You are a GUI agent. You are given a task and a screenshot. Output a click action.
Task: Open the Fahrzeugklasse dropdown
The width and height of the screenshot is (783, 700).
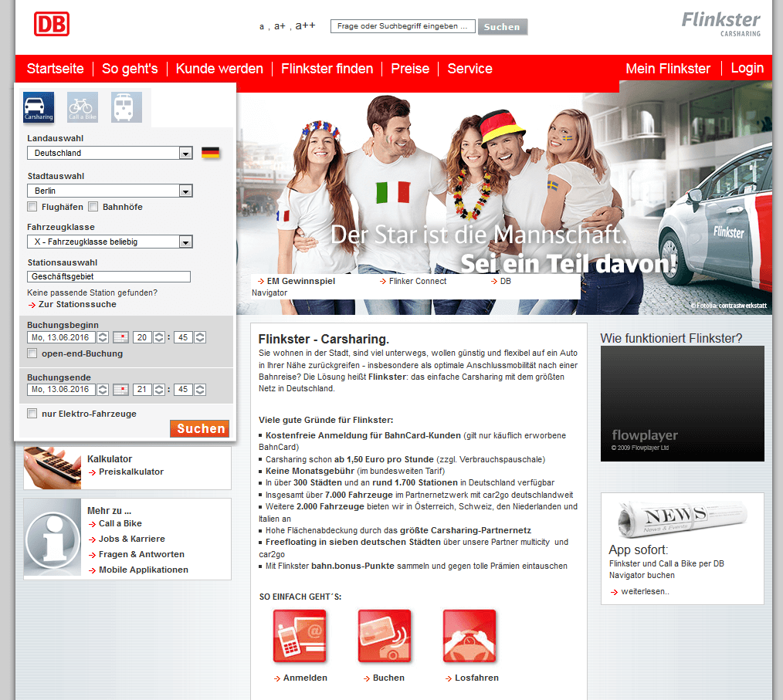(x=110, y=242)
